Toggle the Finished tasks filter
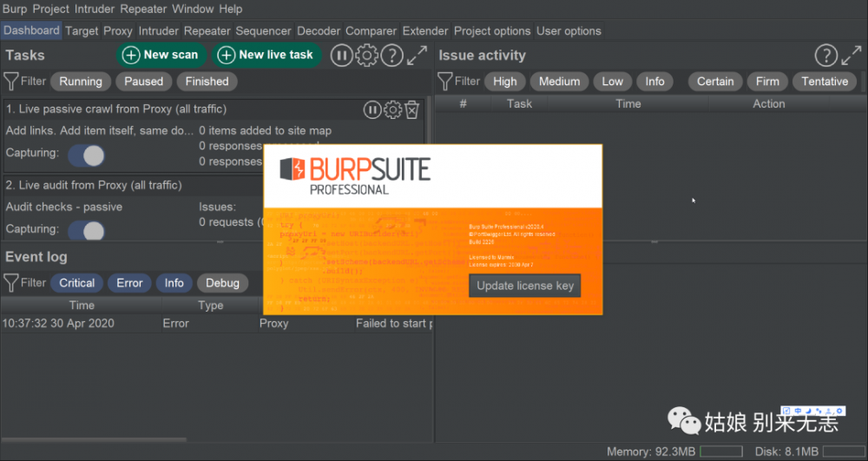868x461 pixels. pos(207,82)
